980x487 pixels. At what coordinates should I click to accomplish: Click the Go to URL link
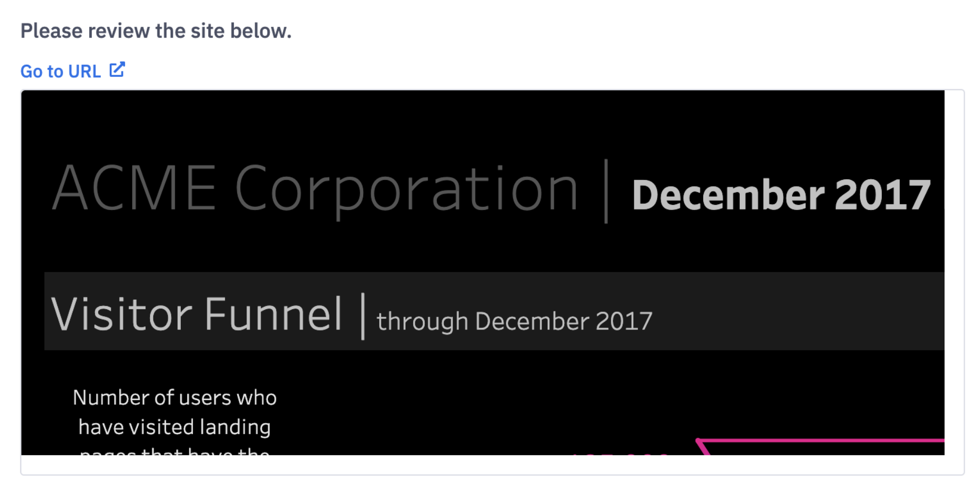point(60,72)
